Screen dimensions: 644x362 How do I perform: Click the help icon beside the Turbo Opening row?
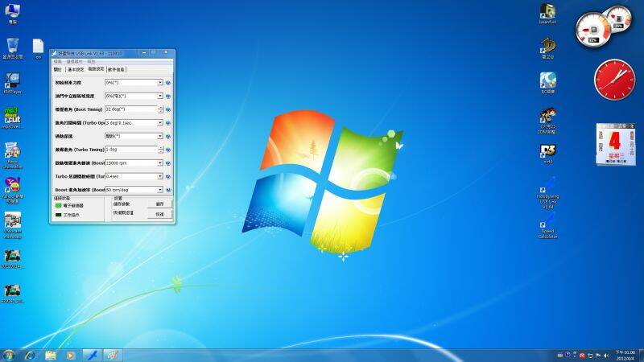(168, 123)
